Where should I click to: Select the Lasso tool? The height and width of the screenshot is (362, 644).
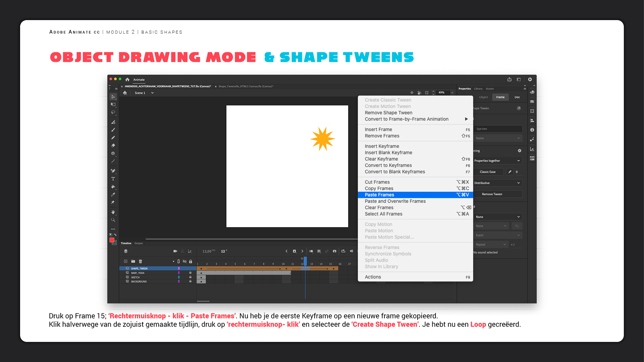coord(113,113)
